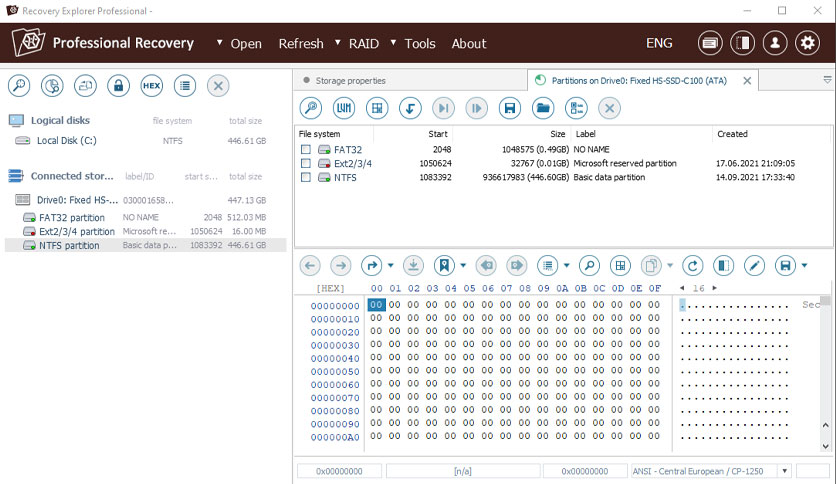Screen dimensions: 836x484
Task: Click Refresh in the main menu
Action: coord(301,44)
